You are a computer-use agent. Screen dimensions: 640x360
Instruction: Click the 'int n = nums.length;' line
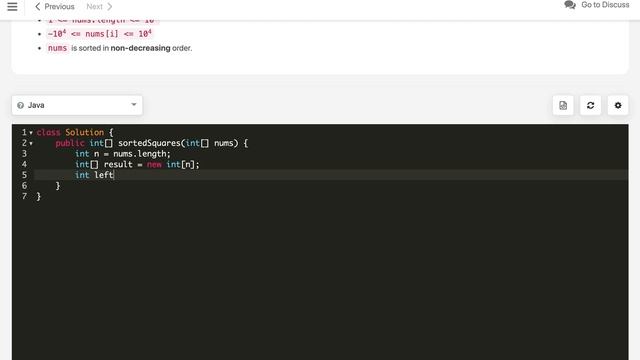(123, 154)
